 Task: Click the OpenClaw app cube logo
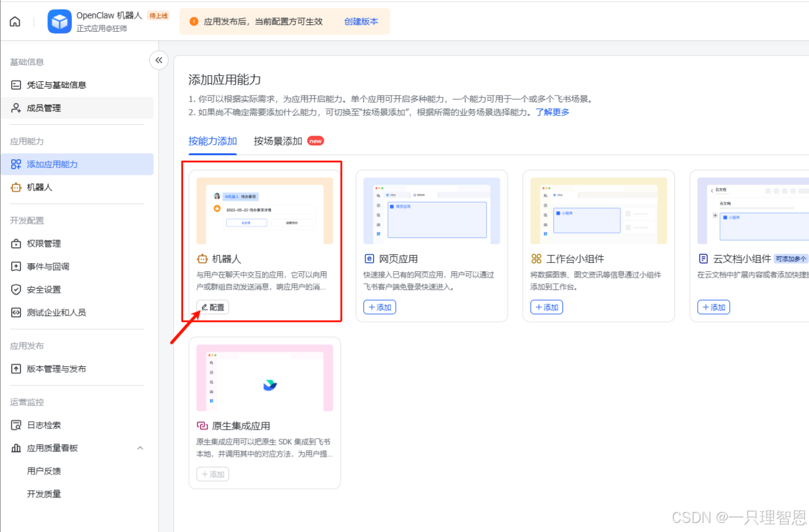59,21
